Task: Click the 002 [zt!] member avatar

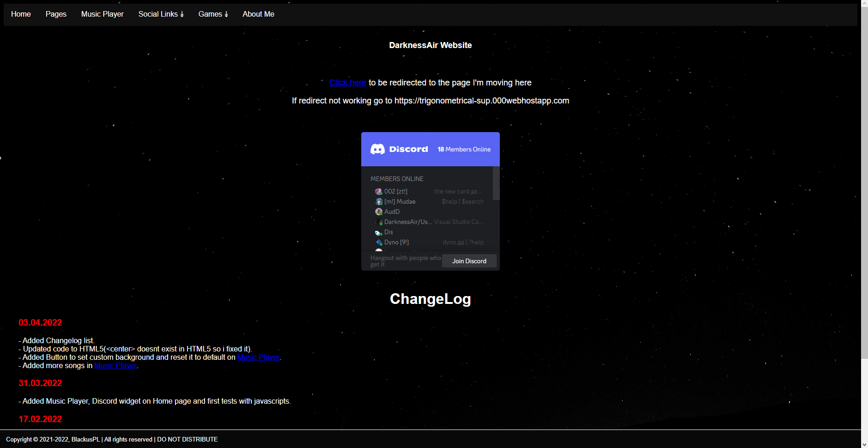Action: (379, 192)
